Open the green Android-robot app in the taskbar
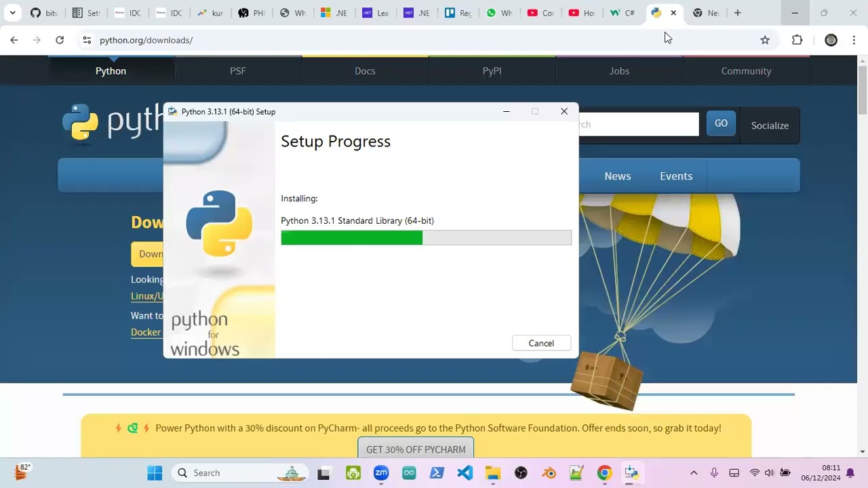The image size is (868, 488). 353,473
